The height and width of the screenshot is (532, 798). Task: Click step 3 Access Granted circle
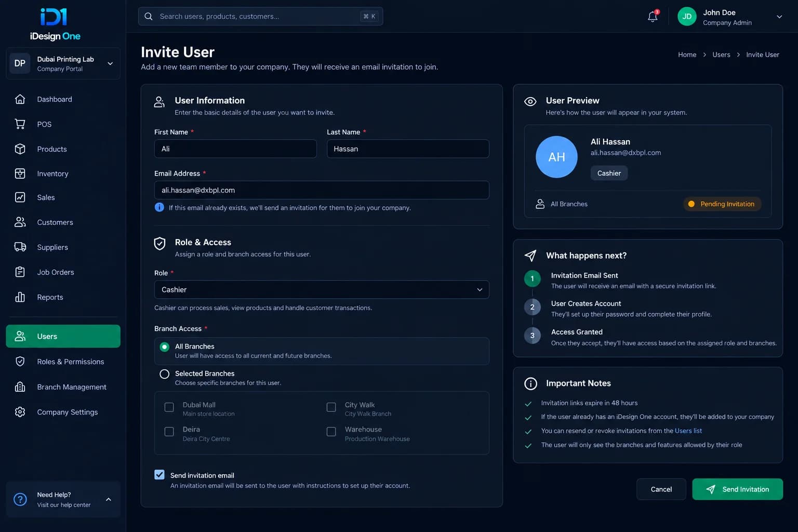[532, 336]
